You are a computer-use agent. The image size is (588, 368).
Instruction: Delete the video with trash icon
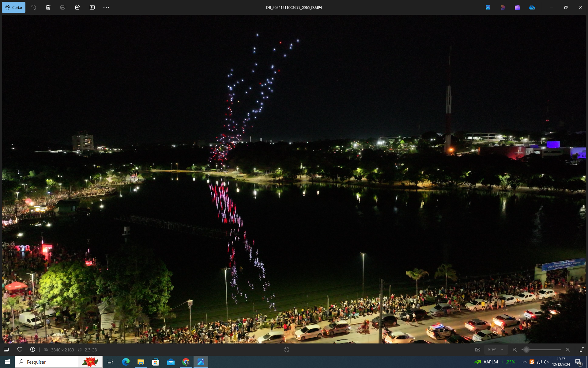(x=48, y=7)
